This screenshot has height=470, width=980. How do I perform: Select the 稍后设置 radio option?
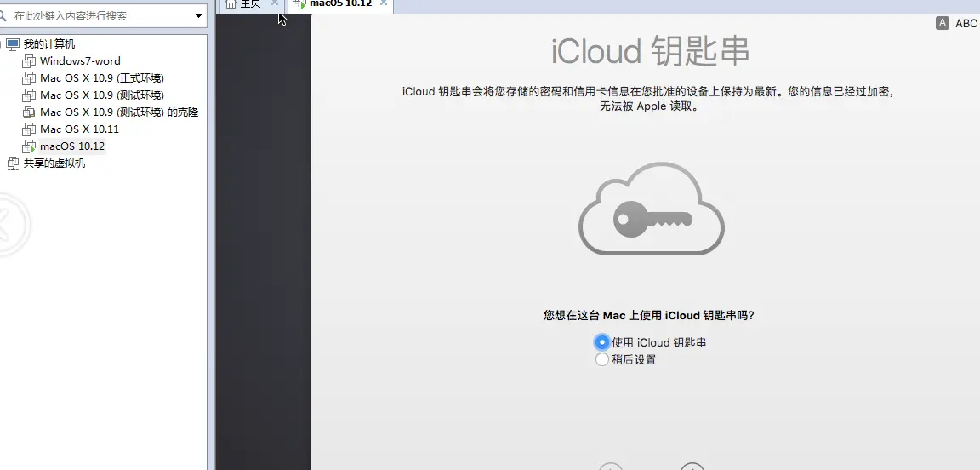click(x=601, y=359)
